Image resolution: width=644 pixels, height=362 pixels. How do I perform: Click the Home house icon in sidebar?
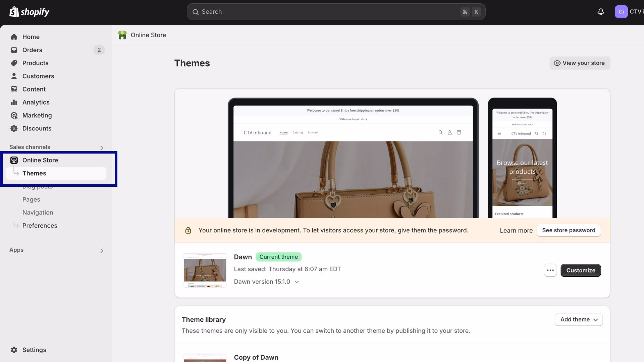coord(14,37)
